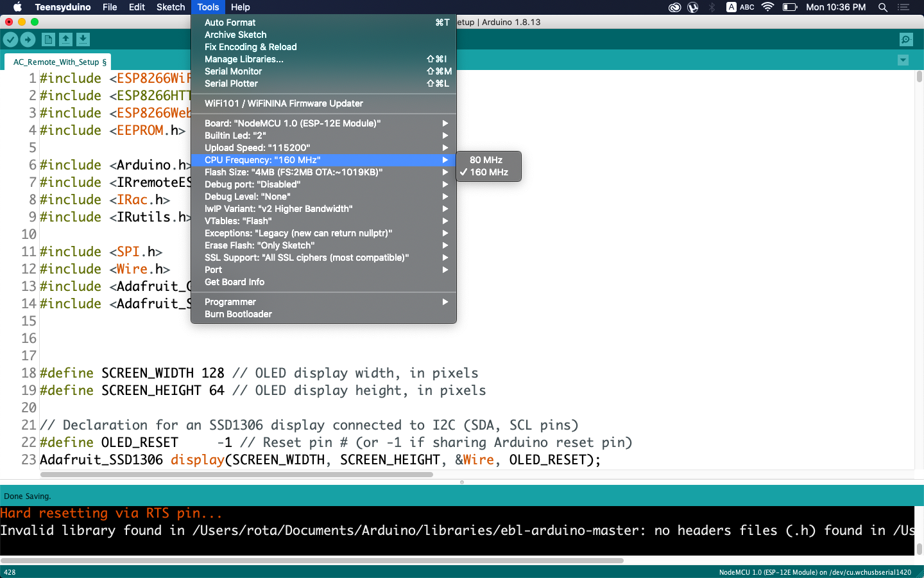Expand the Builtin Led submenu
924x578 pixels.
(x=323, y=136)
